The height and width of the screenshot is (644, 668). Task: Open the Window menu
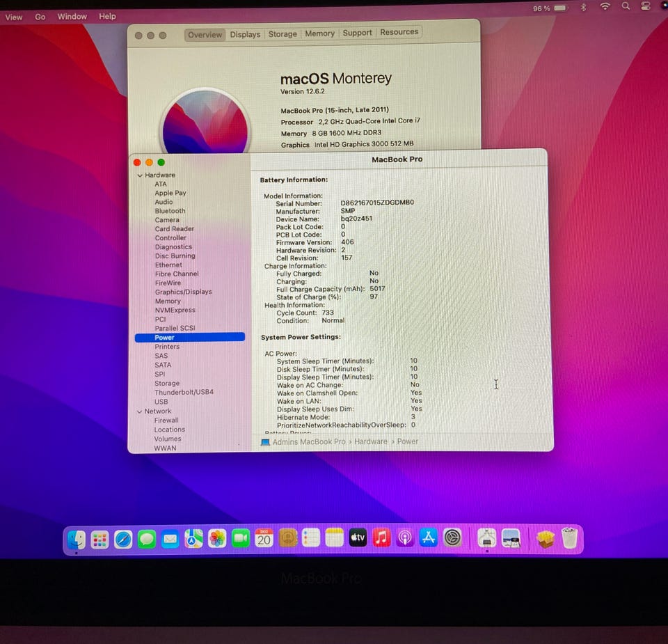(72, 17)
